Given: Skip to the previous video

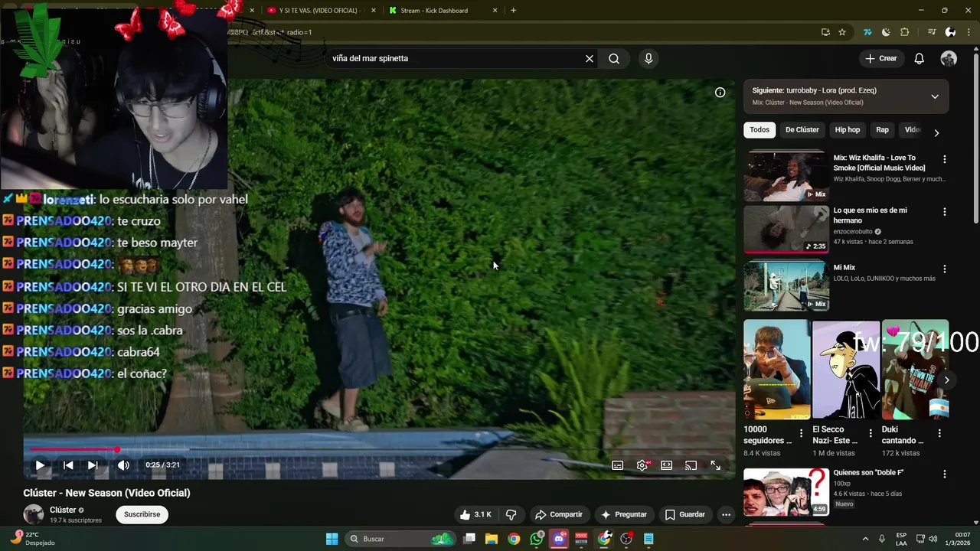Looking at the screenshot, I should point(68,465).
